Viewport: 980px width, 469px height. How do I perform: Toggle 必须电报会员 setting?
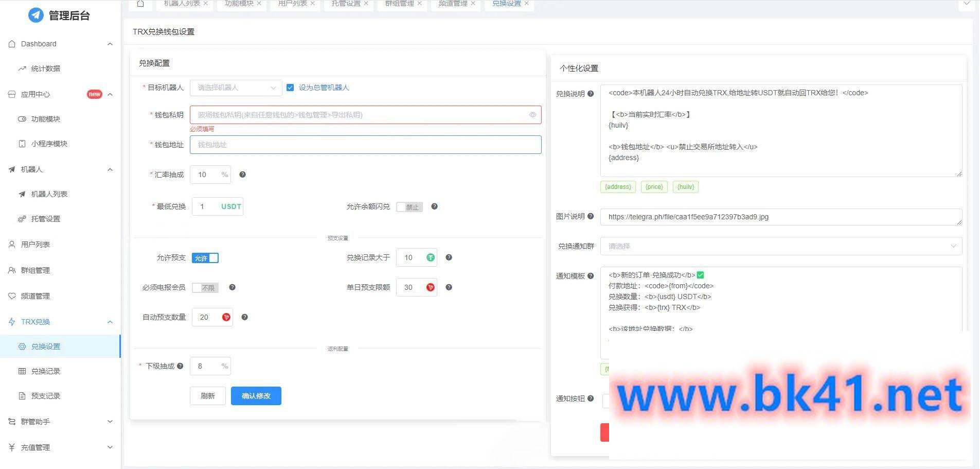click(205, 287)
